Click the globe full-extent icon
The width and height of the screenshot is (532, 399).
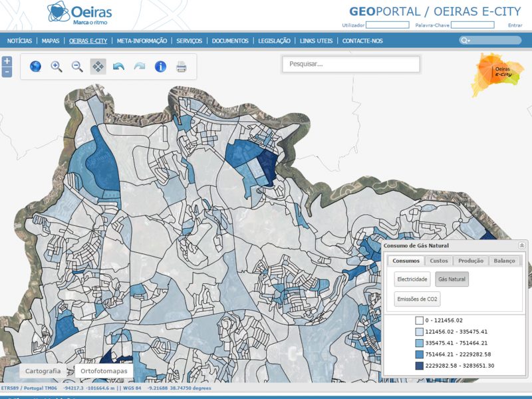coord(35,66)
